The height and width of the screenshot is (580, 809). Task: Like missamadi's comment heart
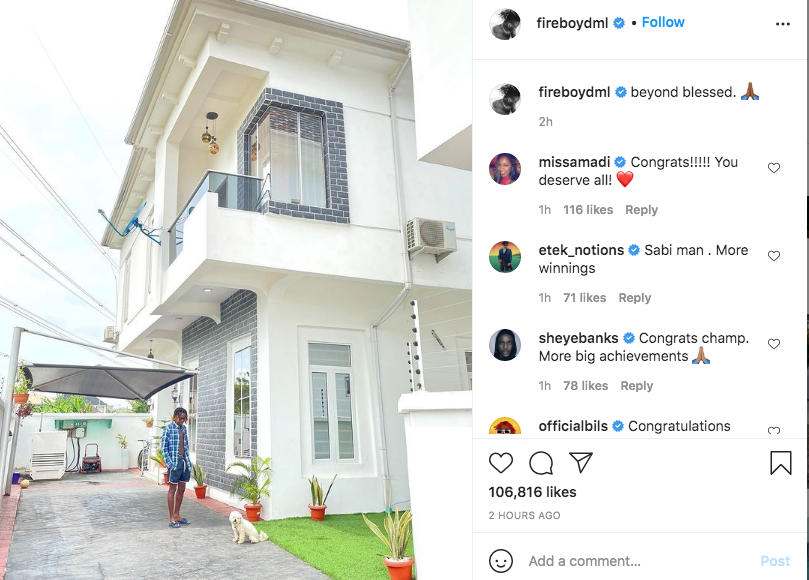773,168
